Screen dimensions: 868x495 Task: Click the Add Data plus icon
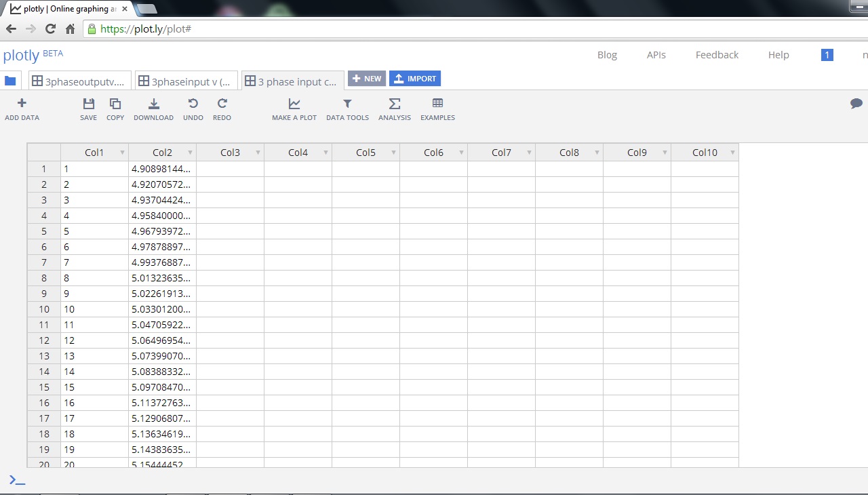coord(22,103)
